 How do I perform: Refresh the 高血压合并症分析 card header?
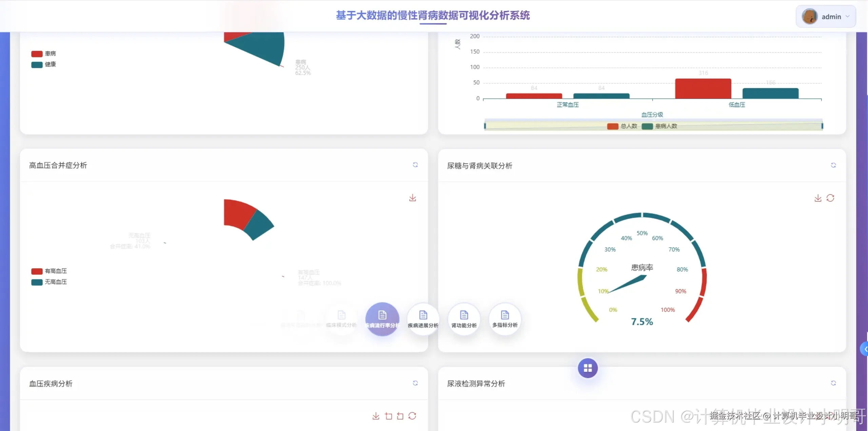(415, 165)
